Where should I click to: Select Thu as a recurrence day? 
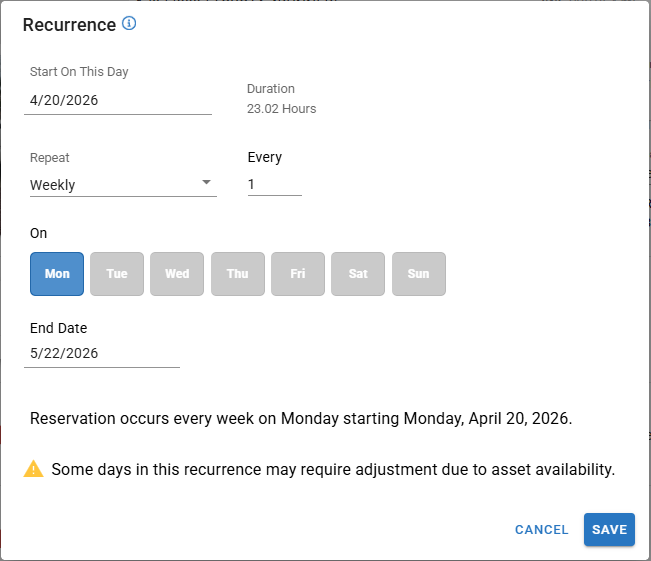[238, 274]
